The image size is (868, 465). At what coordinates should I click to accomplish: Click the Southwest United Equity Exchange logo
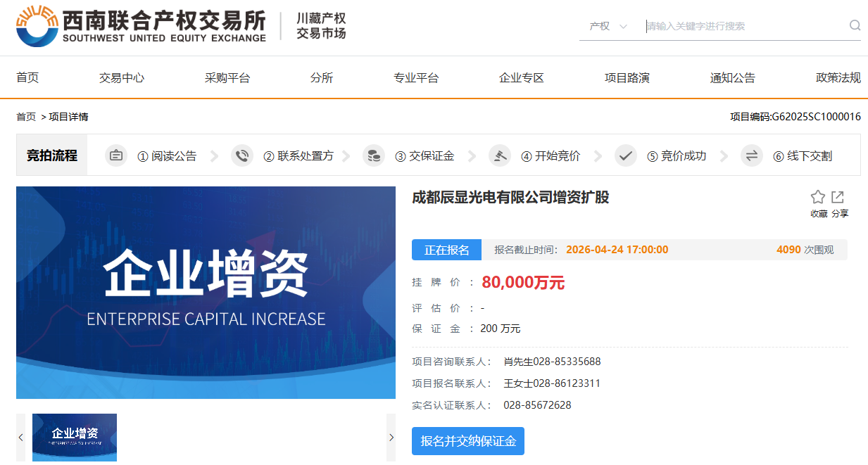[141, 27]
